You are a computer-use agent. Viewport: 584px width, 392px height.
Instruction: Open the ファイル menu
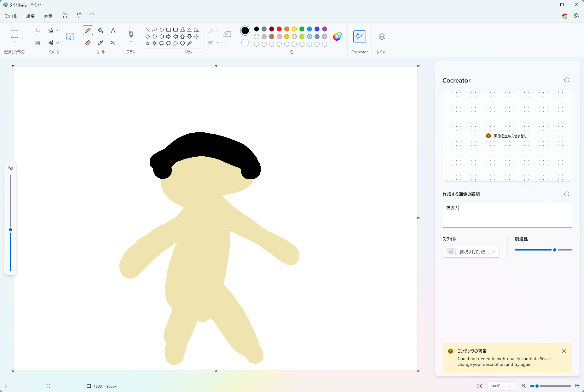pyautogui.click(x=10, y=16)
